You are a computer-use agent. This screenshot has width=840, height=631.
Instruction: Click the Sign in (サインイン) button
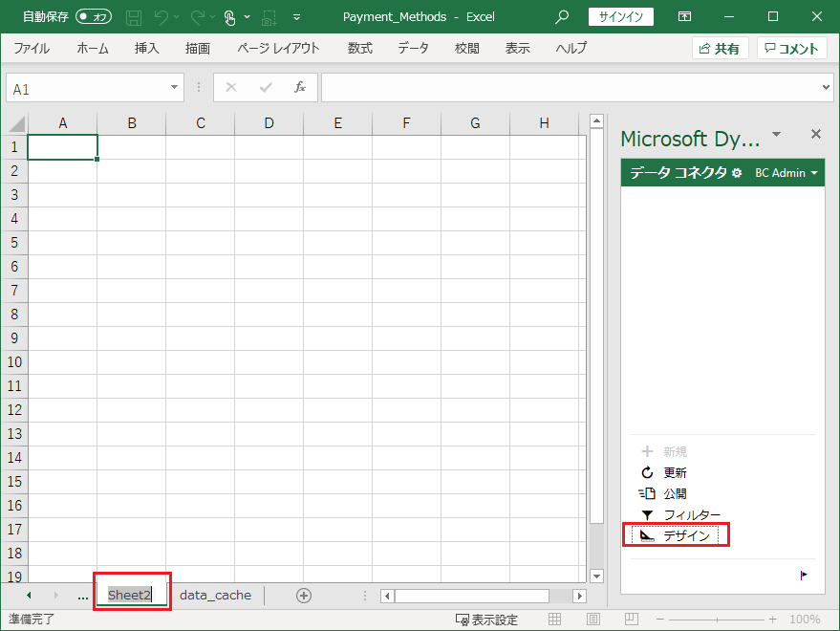pos(621,17)
